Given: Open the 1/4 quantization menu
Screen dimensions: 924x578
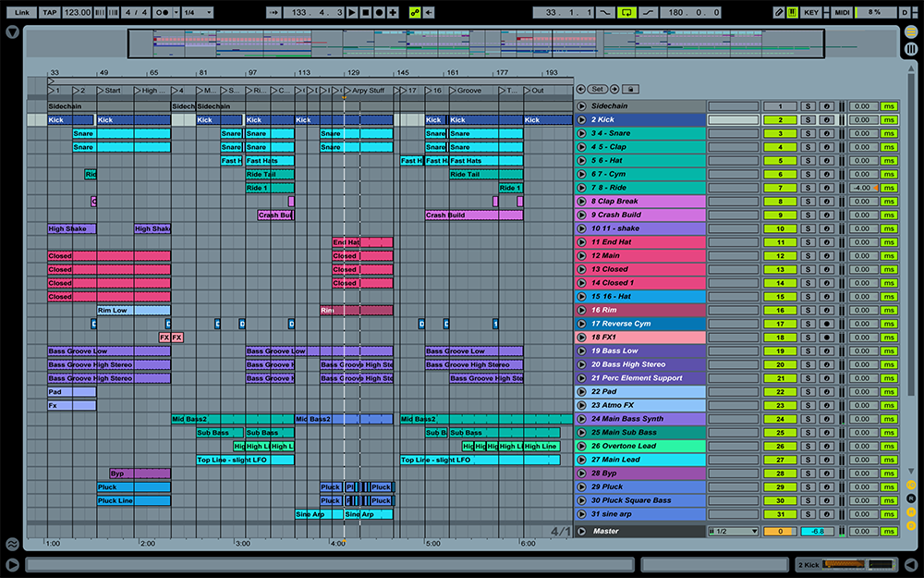Looking at the screenshot, I should (x=198, y=12).
